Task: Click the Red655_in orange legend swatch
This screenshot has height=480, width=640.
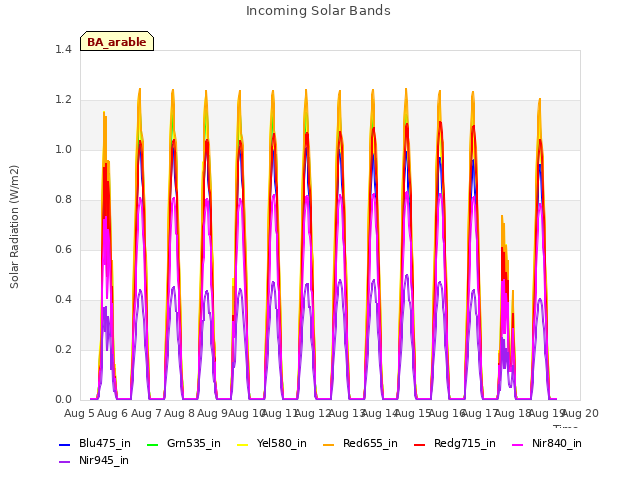Action: pyautogui.click(x=329, y=444)
